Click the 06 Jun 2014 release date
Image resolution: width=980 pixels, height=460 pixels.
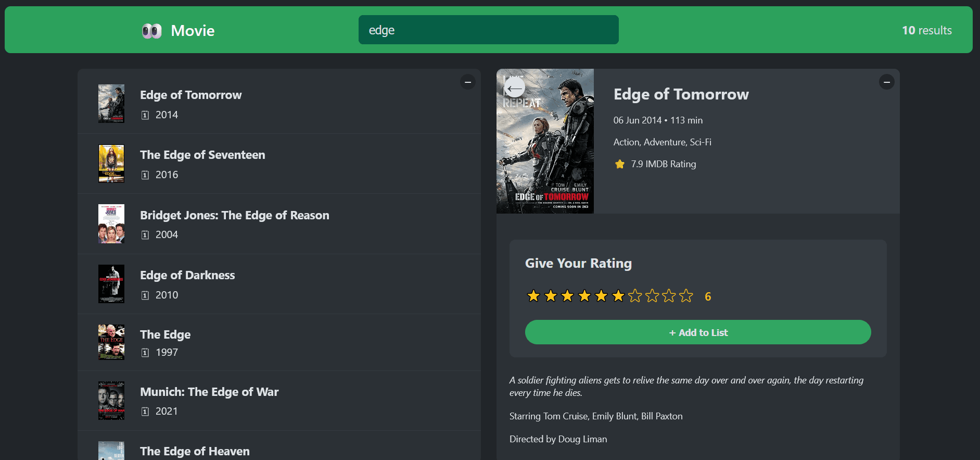[638, 120]
